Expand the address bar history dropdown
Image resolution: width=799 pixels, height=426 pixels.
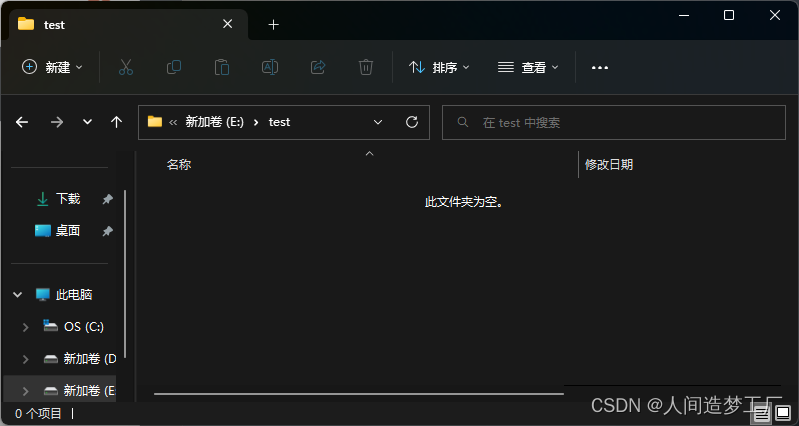tap(378, 122)
